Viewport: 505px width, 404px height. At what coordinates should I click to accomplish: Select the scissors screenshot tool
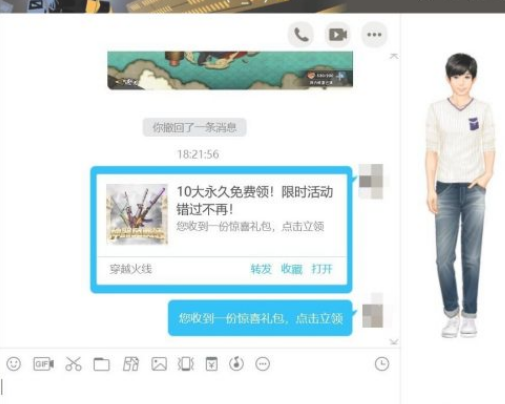73,364
